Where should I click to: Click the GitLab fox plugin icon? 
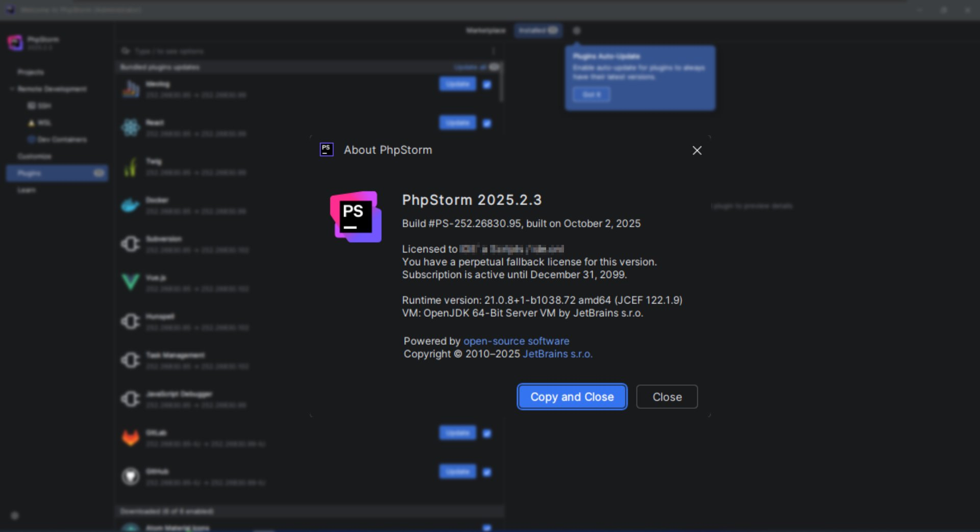131,438
